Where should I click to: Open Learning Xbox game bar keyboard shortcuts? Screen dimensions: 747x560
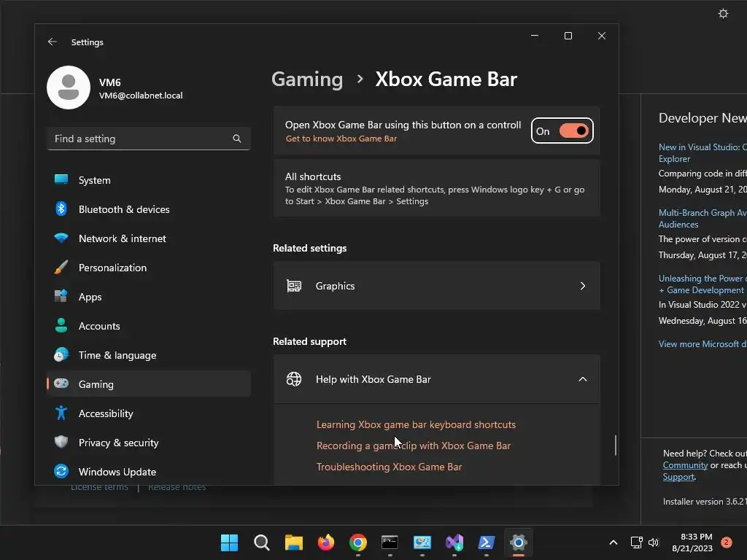tap(416, 424)
